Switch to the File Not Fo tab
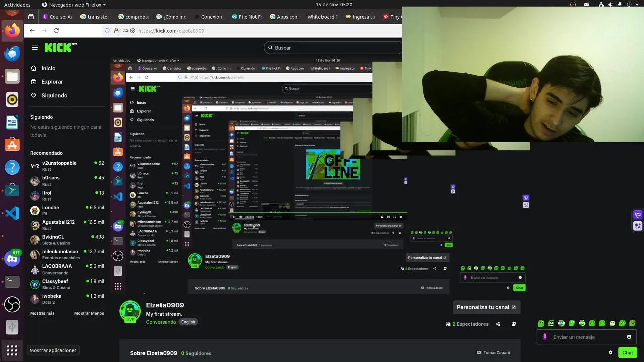 click(247, 17)
